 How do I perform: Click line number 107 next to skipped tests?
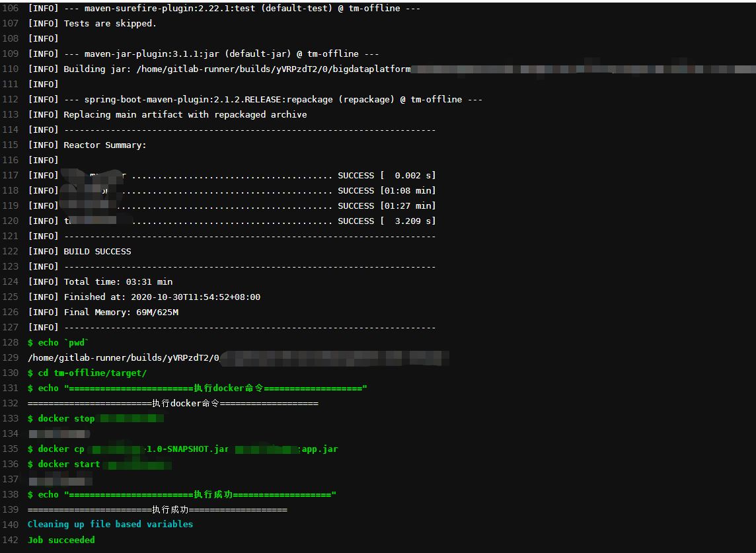(11, 23)
